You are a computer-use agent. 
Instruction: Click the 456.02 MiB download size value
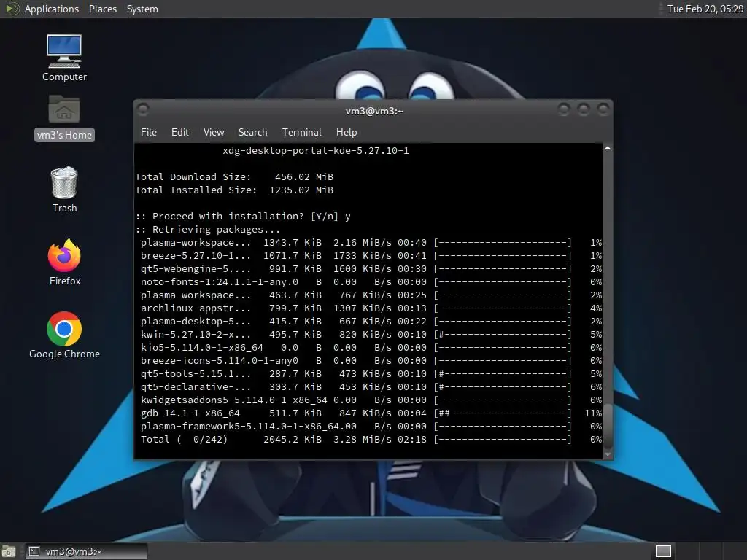pos(304,176)
